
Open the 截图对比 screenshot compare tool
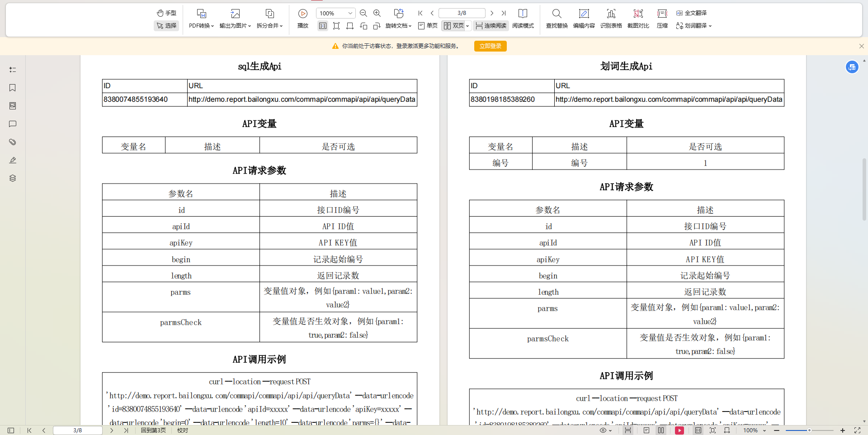pyautogui.click(x=638, y=19)
